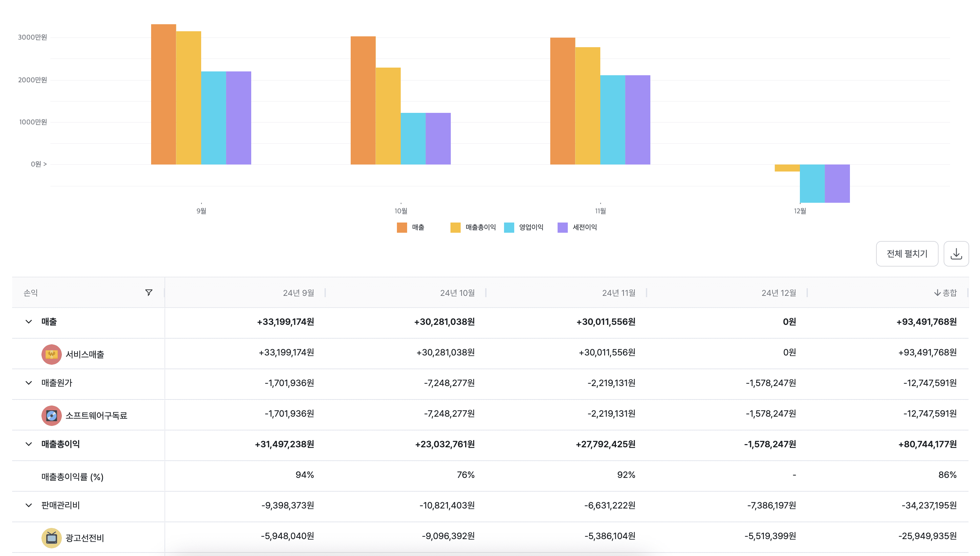
Task: Click the arrow next to 0원 axis label
Action: 45,164
